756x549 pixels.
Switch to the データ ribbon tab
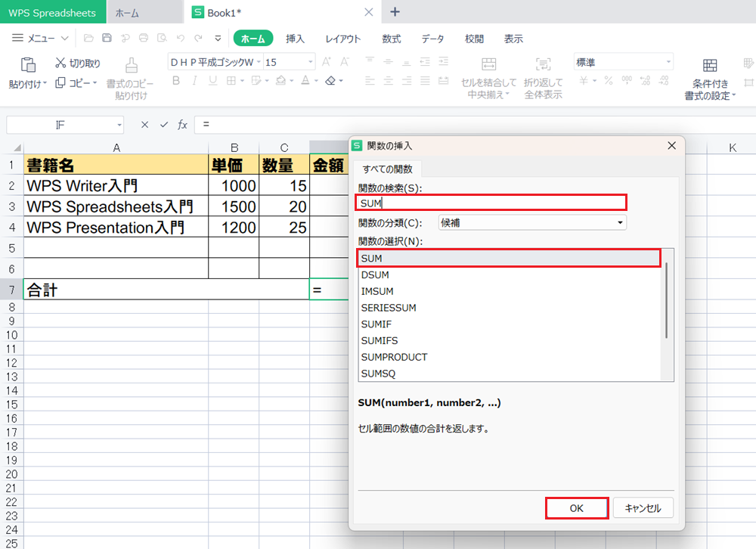[432, 39]
